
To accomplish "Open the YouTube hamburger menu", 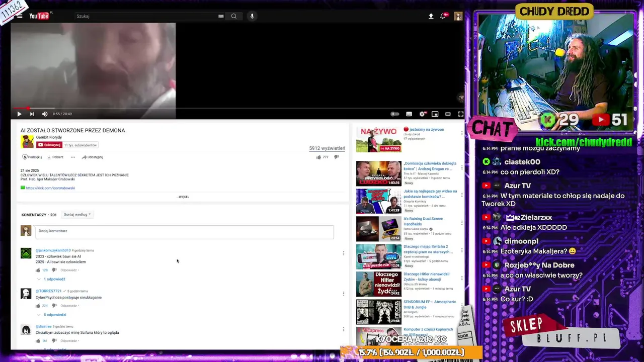I will (x=20, y=16).
